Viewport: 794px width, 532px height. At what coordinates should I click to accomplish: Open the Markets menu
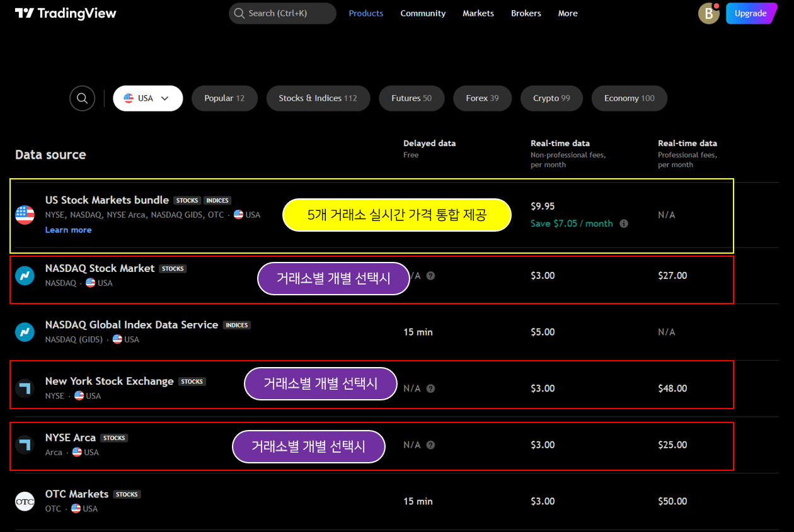point(478,13)
